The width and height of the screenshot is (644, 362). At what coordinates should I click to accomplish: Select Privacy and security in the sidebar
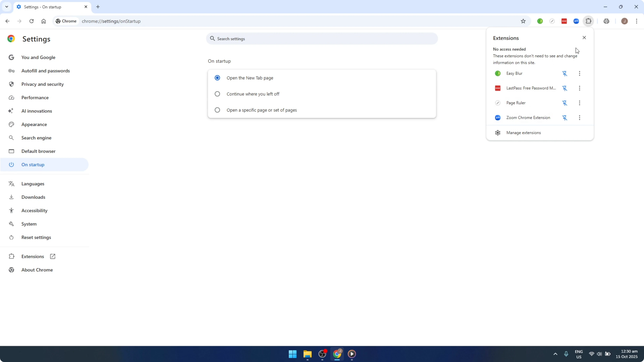[43, 84]
